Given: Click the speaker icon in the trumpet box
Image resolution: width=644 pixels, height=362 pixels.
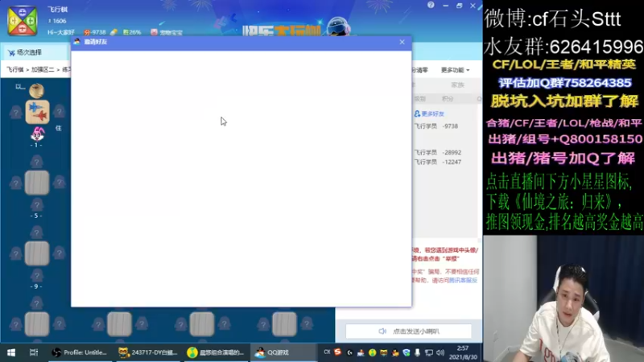Looking at the screenshot, I should (382, 331).
